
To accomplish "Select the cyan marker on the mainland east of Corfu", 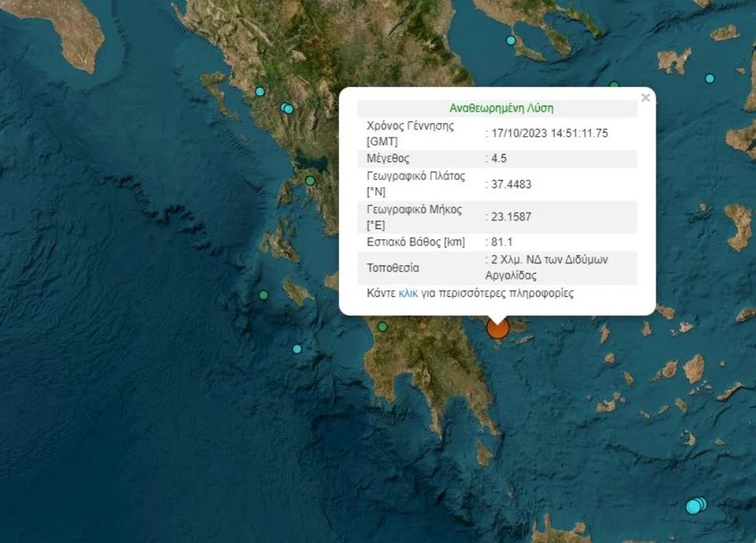I will pyautogui.click(x=260, y=91).
